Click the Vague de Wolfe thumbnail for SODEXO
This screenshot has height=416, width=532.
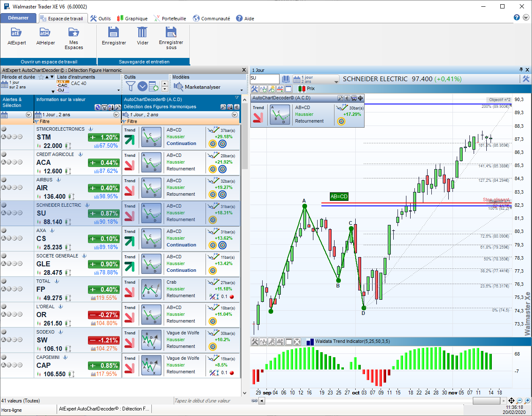tap(151, 340)
